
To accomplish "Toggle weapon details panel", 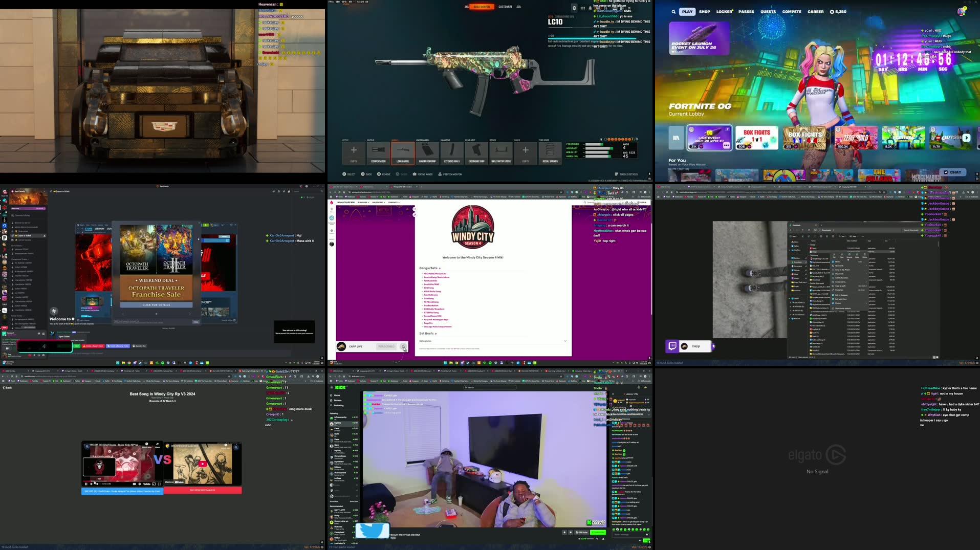I will point(626,174).
